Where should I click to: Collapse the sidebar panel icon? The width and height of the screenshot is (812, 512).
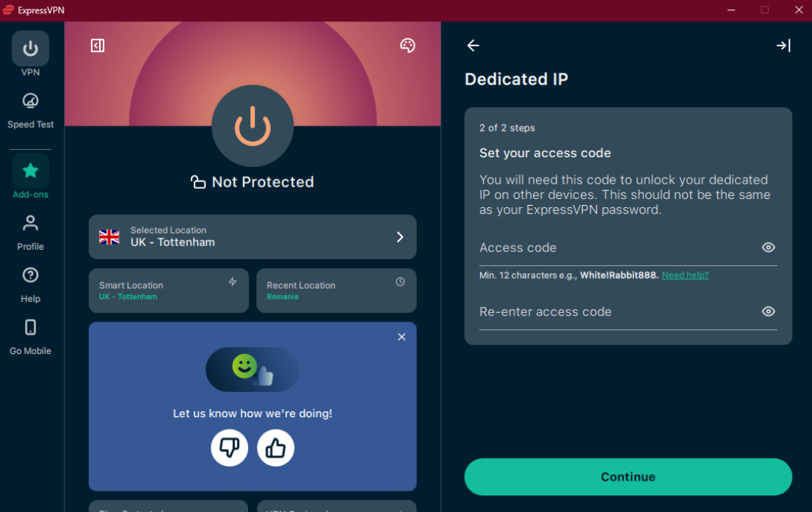click(98, 46)
